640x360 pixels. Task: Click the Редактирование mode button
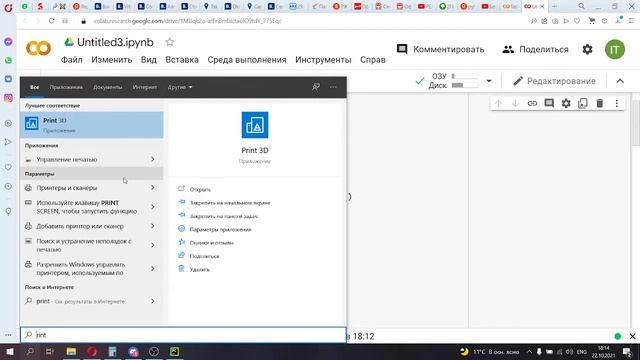coord(554,81)
